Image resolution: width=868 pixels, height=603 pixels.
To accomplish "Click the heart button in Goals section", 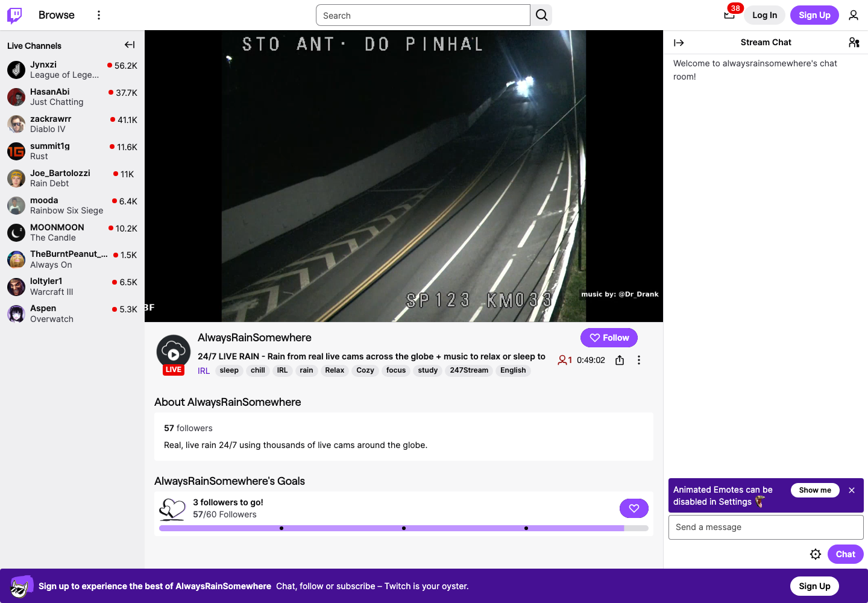I will click(x=634, y=508).
